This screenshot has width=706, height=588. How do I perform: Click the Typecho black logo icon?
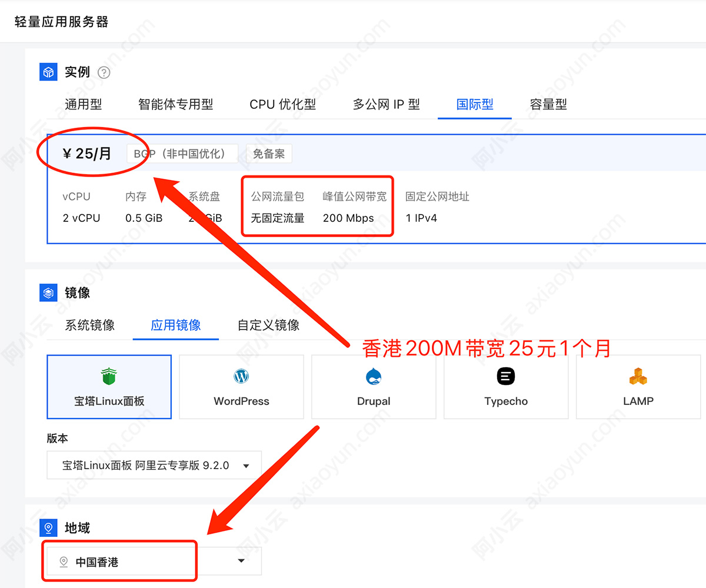(x=506, y=376)
